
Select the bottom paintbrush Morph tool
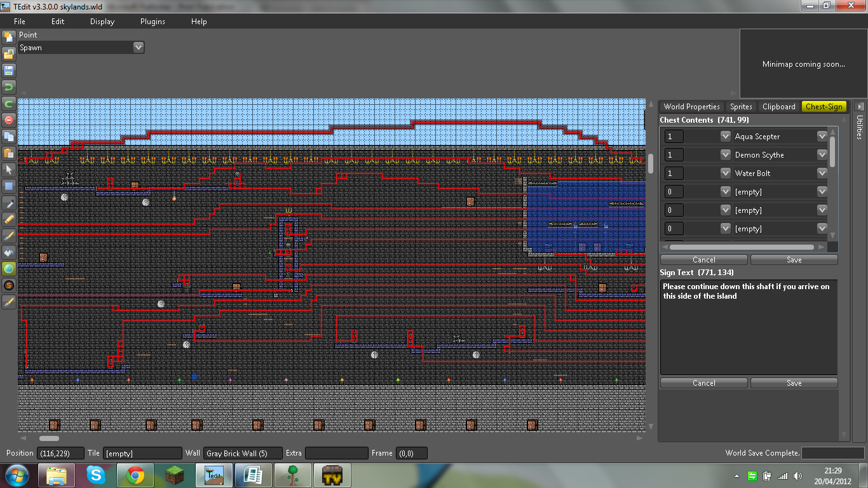pos(9,302)
